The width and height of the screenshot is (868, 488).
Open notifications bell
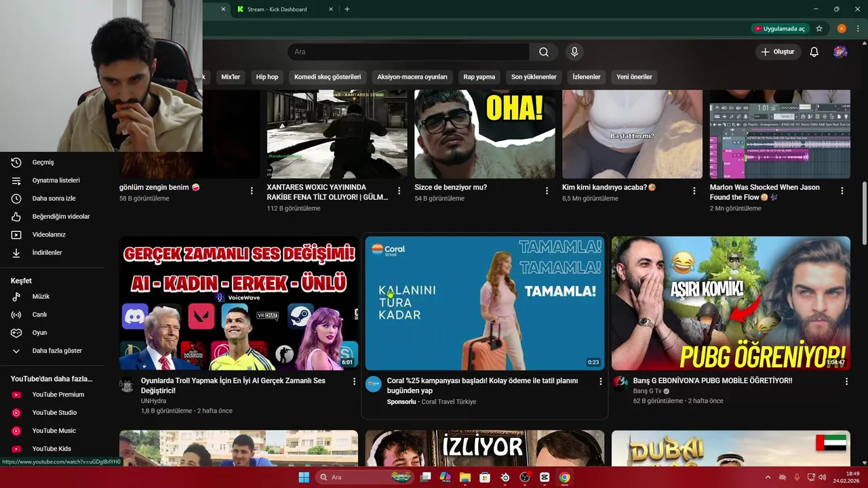[814, 52]
